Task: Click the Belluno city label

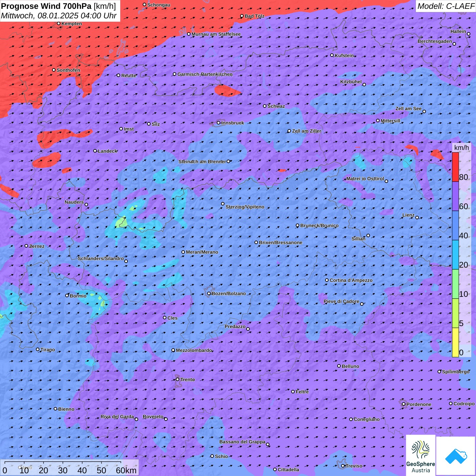Action: coord(351,366)
